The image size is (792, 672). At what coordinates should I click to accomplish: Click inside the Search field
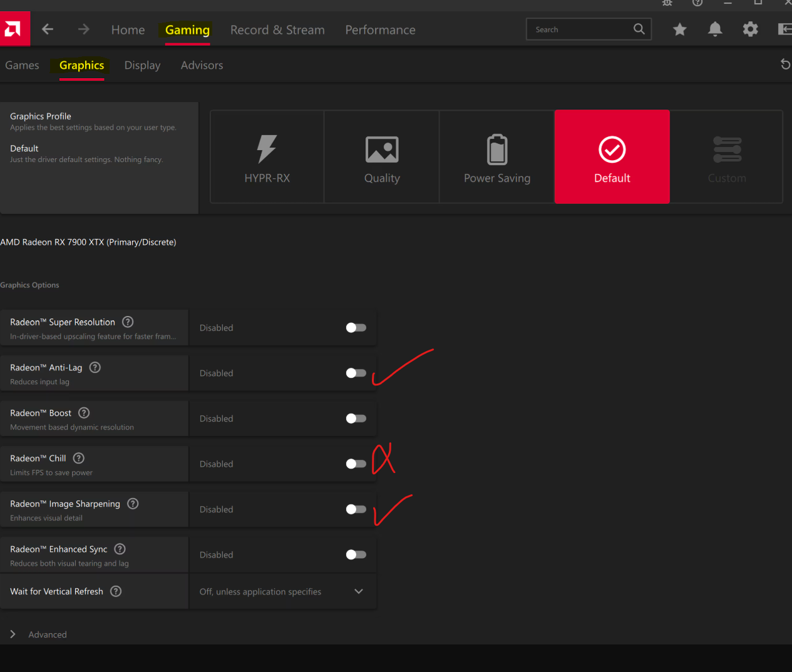coord(582,29)
